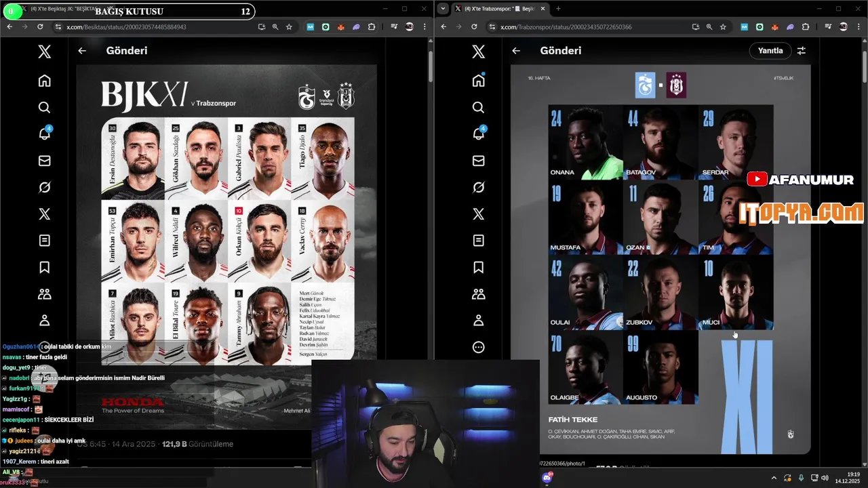Viewport: 868px width, 488px height.
Task: Open a new tab in right window
Action: pos(558,9)
